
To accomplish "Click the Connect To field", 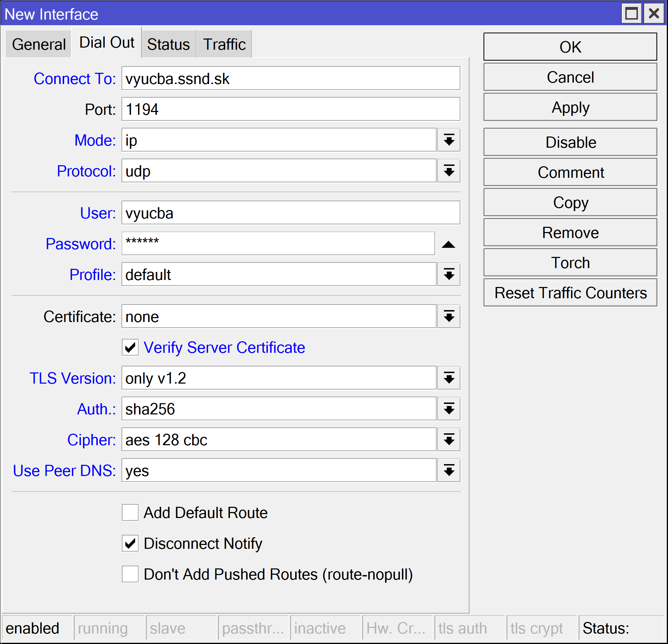I will 291,78.
